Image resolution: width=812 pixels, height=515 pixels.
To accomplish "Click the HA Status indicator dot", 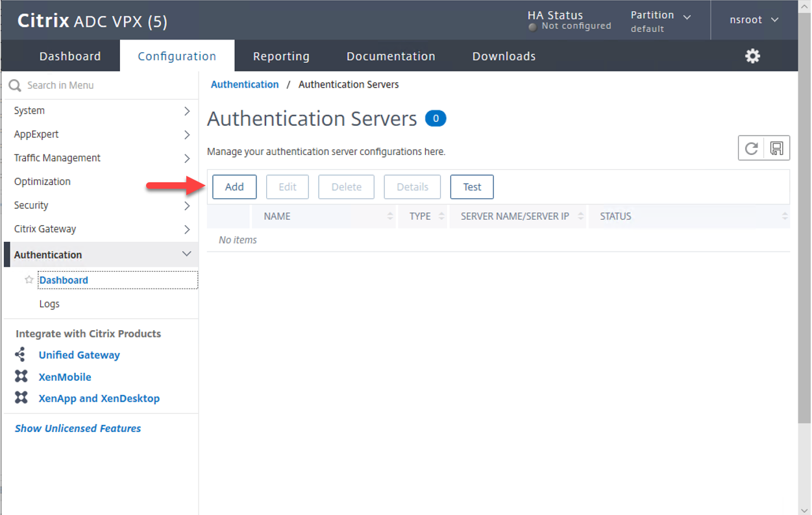I will [533, 27].
